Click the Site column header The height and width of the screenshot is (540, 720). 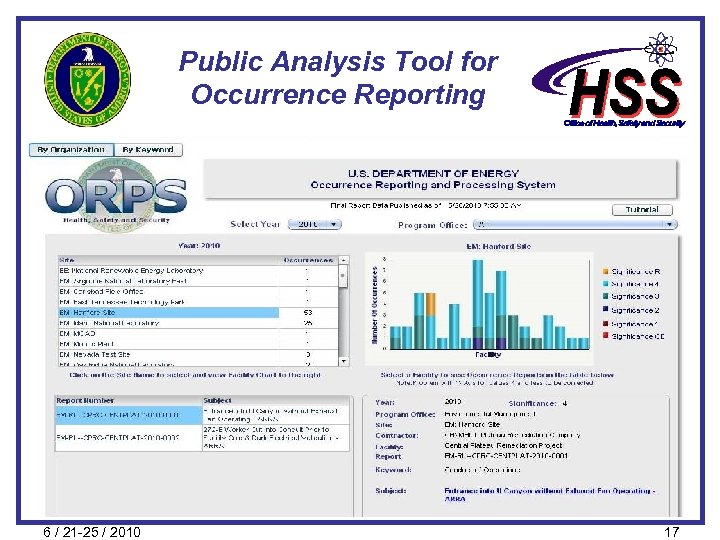pos(169,260)
